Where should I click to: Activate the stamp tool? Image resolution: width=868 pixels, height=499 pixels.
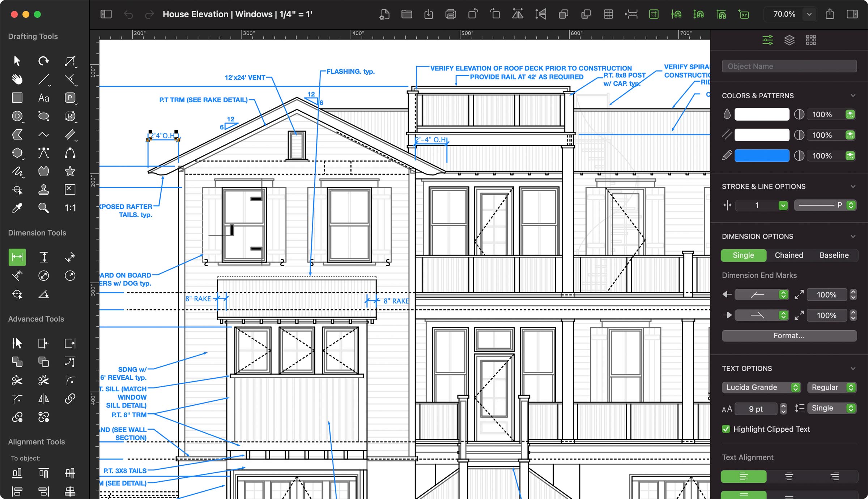tap(44, 189)
